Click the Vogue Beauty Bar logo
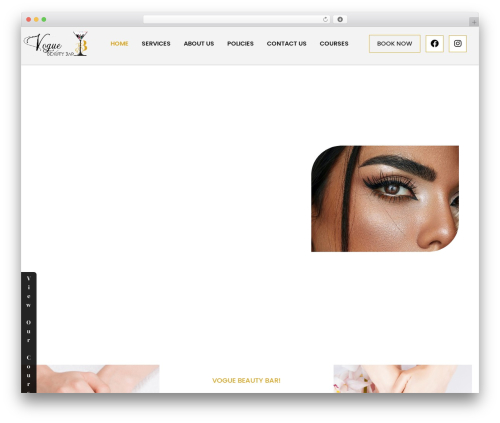This screenshot has height=423, width=500. [56, 44]
